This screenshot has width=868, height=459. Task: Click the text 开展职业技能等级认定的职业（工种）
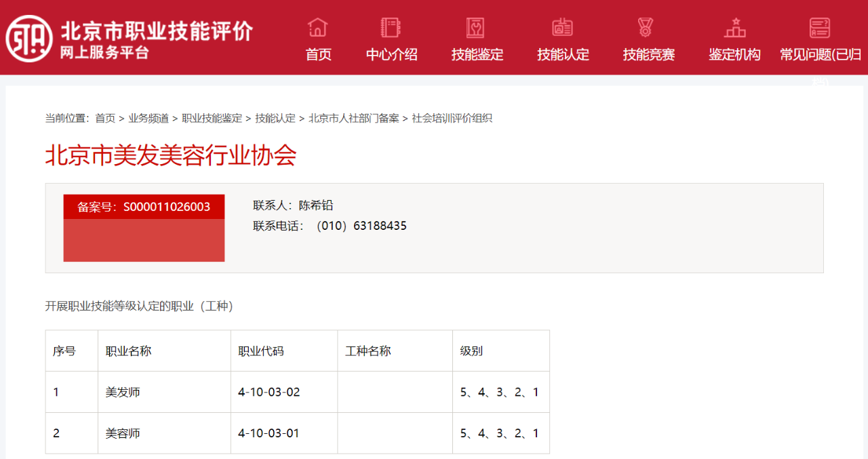(140, 306)
